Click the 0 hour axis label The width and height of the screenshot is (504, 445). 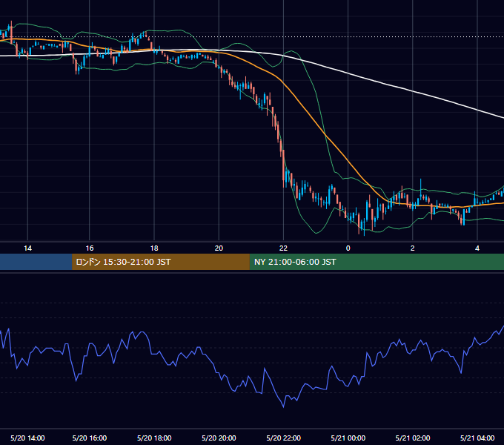[348, 248]
